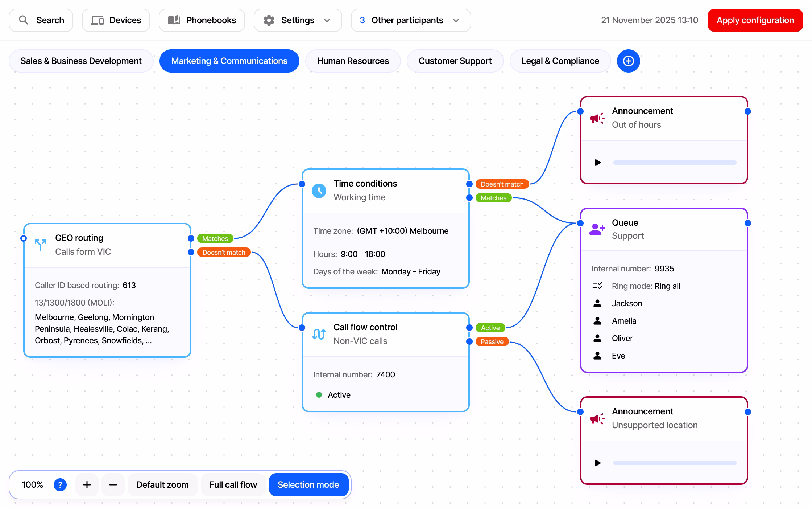Open the Search button
The height and width of the screenshot is (508, 812).
click(x=41, y=20)
